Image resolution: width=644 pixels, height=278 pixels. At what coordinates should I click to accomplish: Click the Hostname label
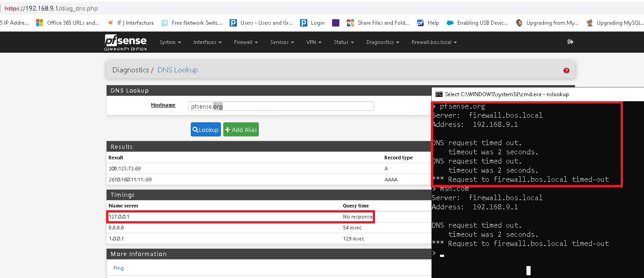tap(163, 105)
